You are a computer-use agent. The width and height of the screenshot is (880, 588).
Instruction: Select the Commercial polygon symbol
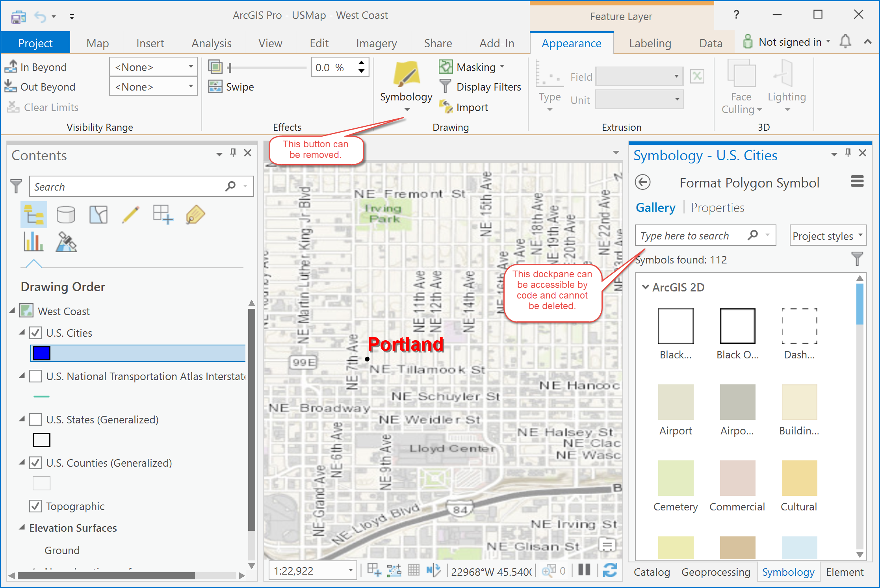(x=737, y=487)
